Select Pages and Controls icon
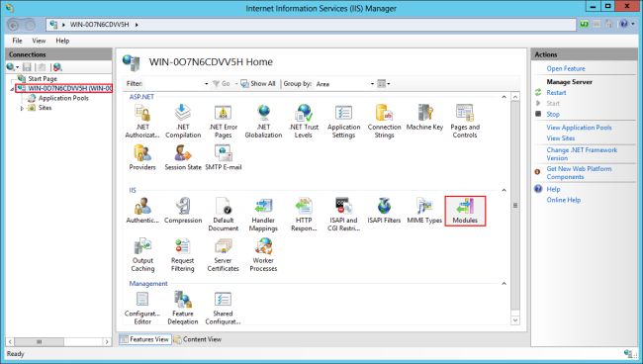643x364 pixels. 465,122
